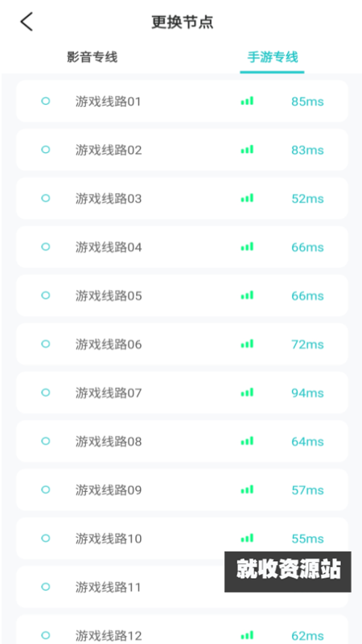Switch to the 影音专线 tab
The width and height of the screenshot is (362, 644).
click(x=92, y=57)
